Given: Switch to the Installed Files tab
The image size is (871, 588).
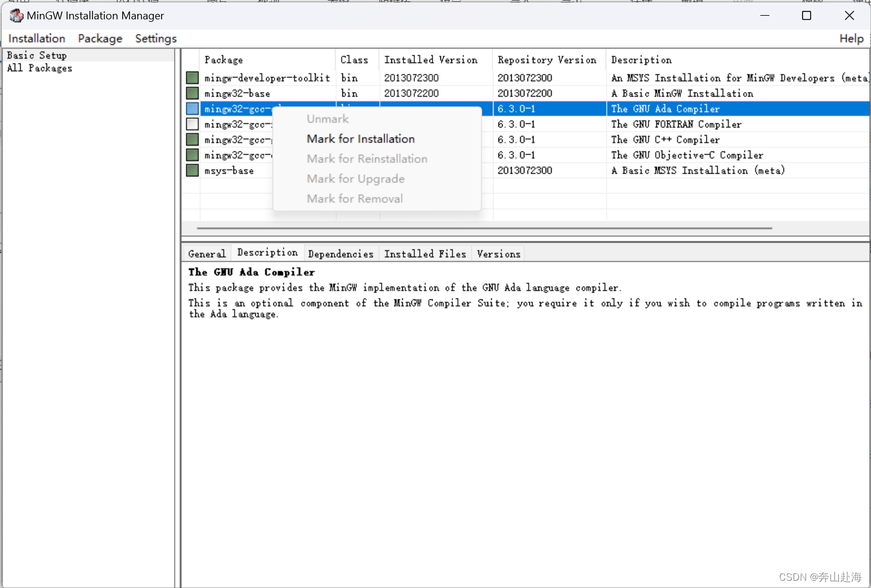Looking at the screenshot, I should click(x=425, y=254).
